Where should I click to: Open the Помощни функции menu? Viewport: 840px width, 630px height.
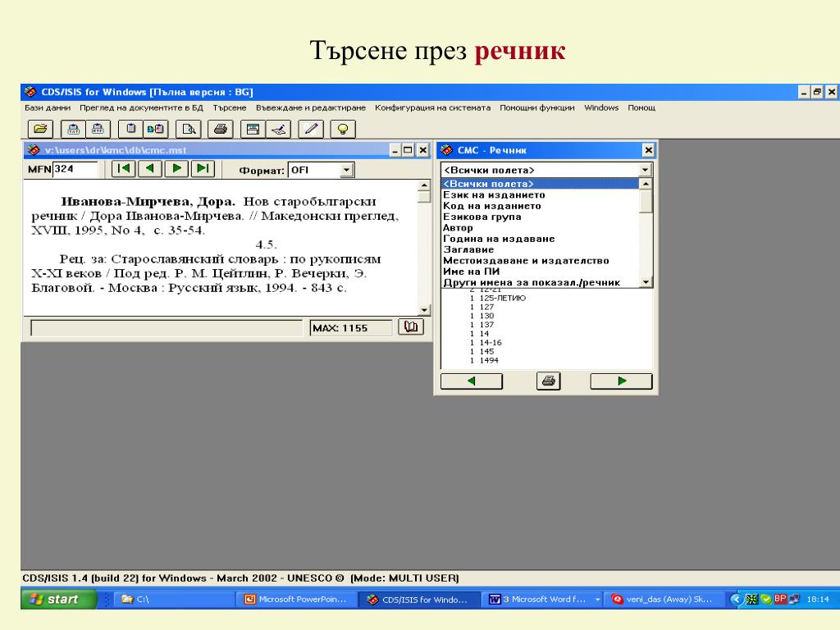coord(537,107)
